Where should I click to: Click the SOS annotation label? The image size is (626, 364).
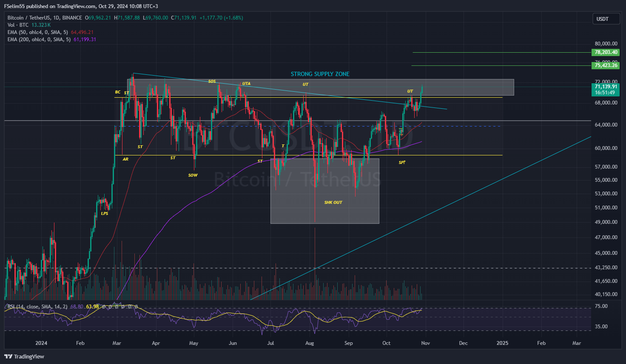[x=212, y=82]
